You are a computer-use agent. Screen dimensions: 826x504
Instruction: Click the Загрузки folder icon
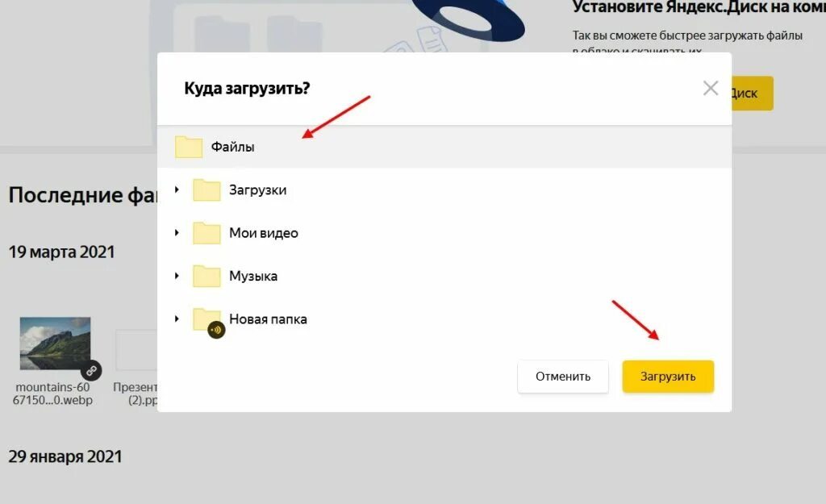[x=206, y=190]
